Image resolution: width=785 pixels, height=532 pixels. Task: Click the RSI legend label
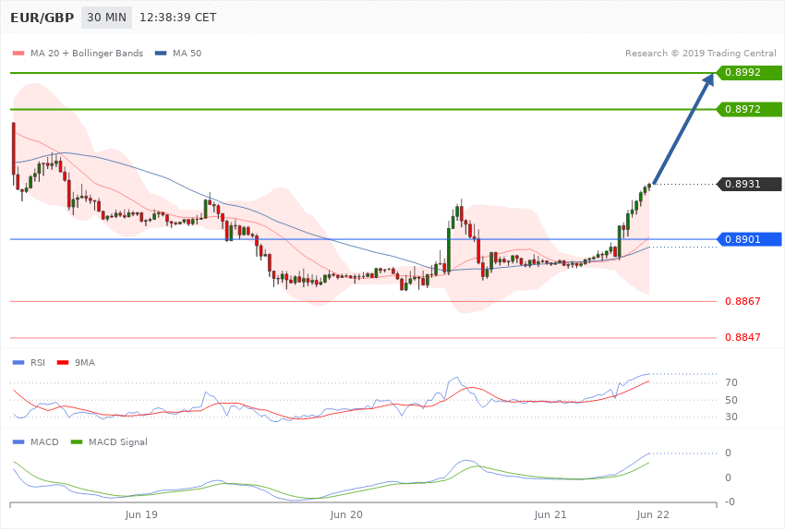38,362
